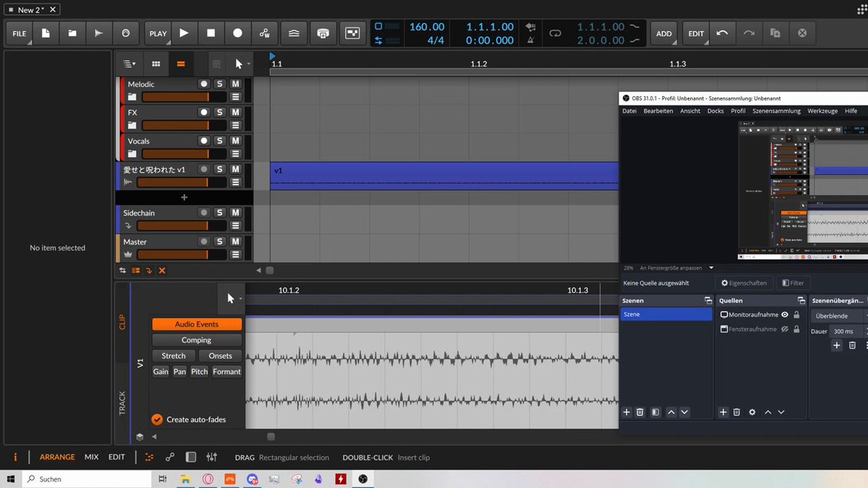The width and height of the screenshot is (868, 488).
Task: Click the Undo arrow in the toolbar
Action: click(x=721, y=33)
